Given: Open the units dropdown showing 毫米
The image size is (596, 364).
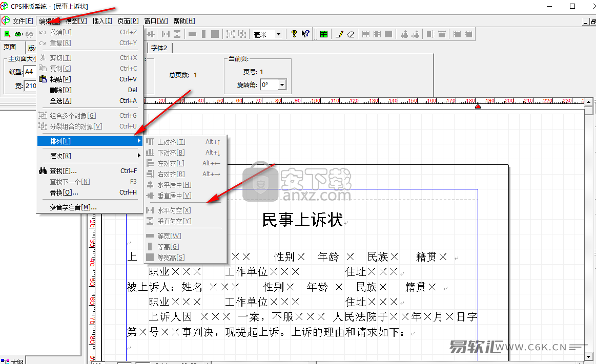Looking at the screenshot, I should [x=279, y=34].
